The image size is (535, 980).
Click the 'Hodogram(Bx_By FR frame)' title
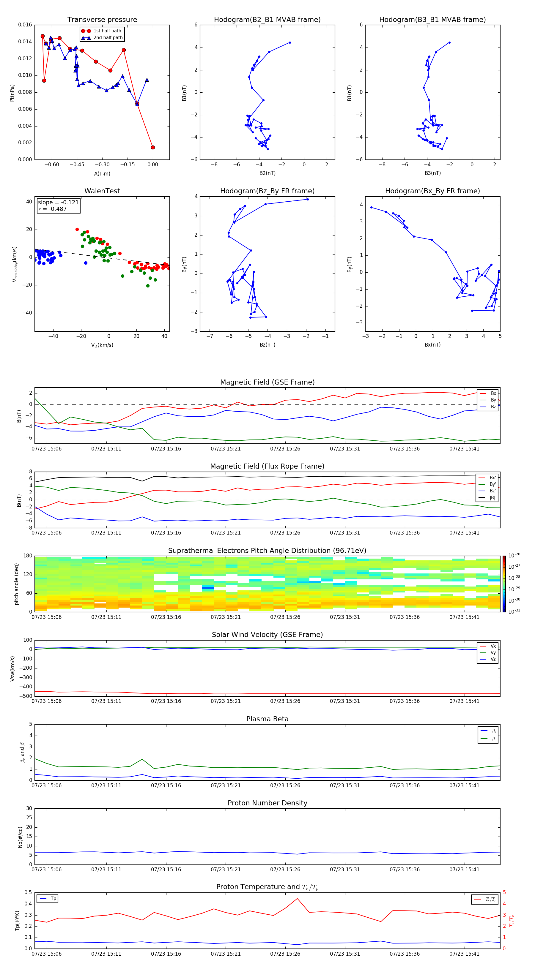[x=432, y=191]
